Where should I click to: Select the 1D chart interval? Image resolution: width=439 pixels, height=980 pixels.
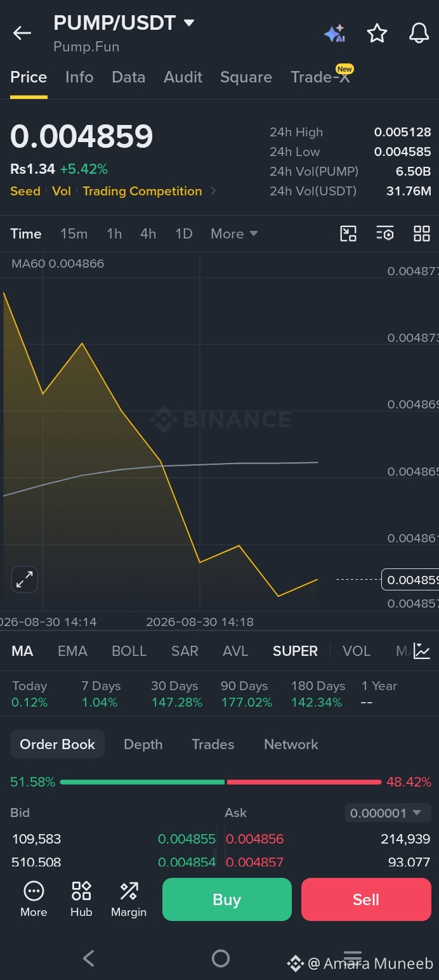click(x=183, y=233)
